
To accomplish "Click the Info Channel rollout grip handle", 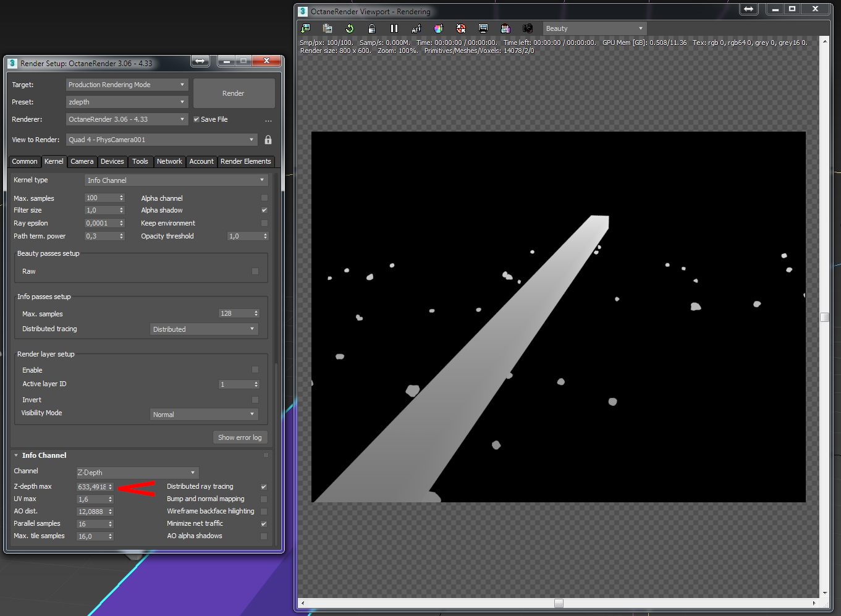I will tap(266, 455).
